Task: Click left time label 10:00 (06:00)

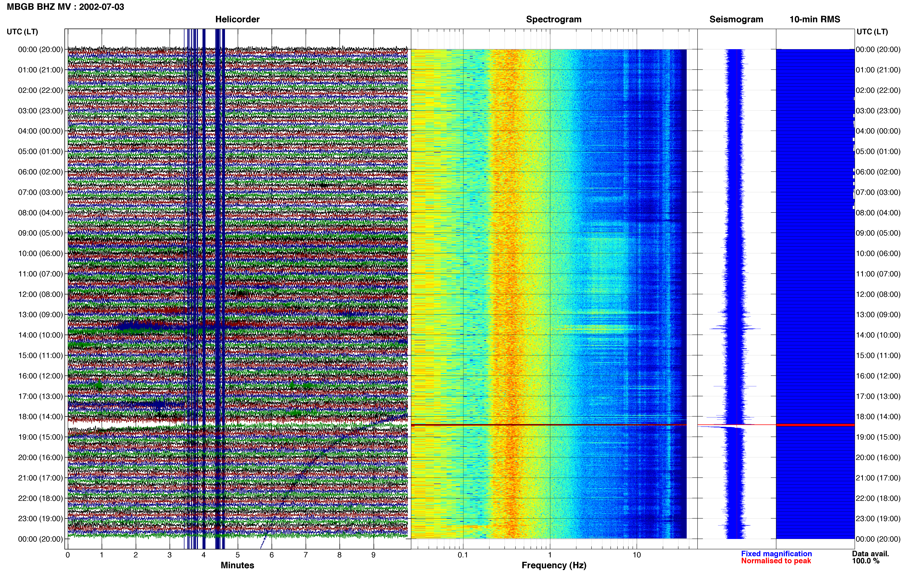Action: pyautogui.click(x=41, y=253)
